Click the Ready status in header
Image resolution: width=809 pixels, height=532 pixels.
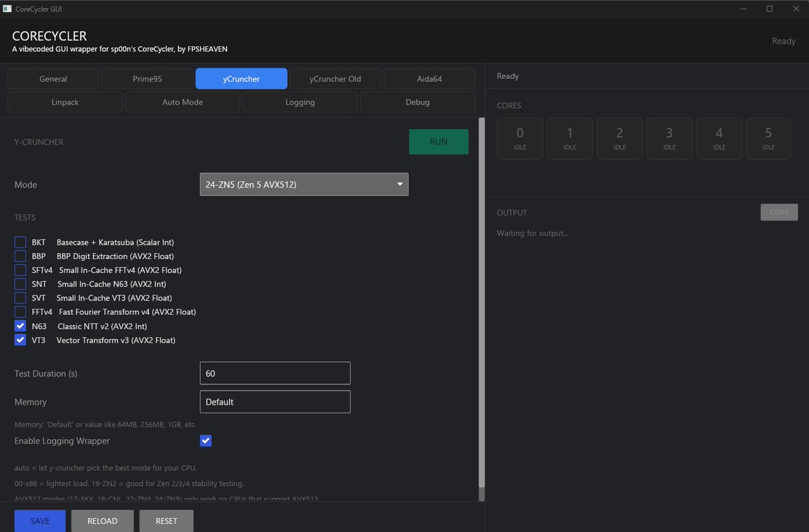tap(783, 41)
